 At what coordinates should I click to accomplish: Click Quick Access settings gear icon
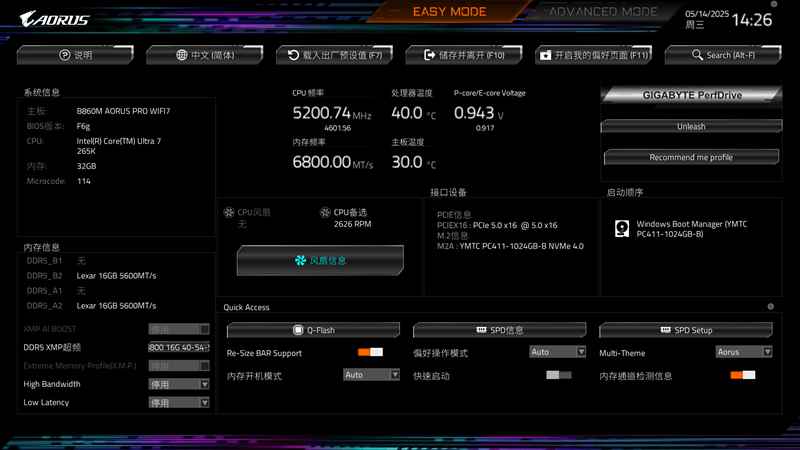pyautogui.click(x=770, y=307)
